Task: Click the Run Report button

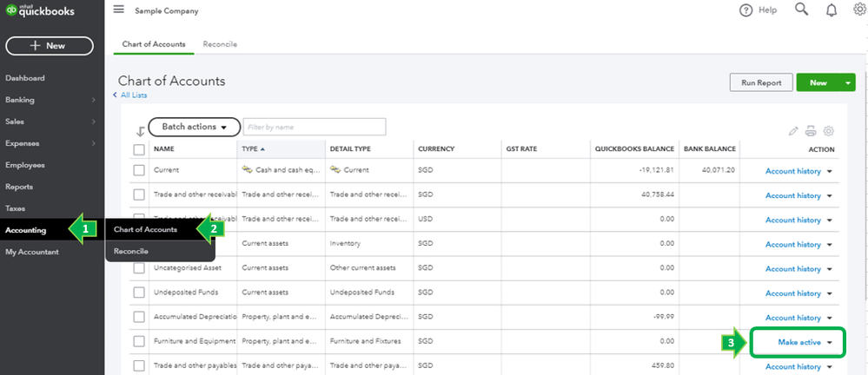Action: tap(760, 83)
